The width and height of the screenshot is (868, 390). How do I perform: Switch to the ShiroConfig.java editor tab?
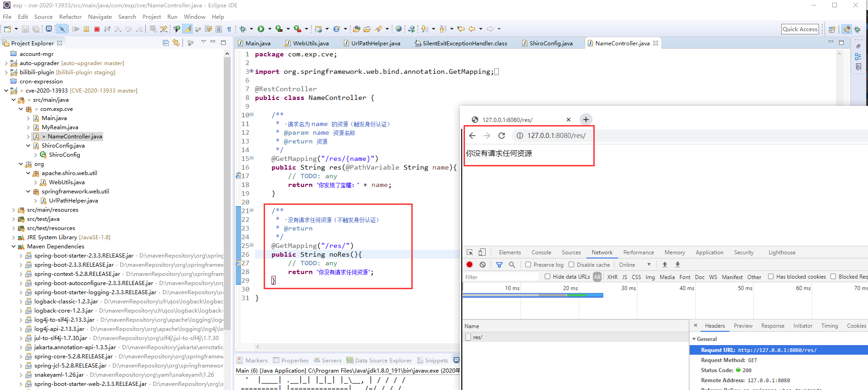point(550,43)
